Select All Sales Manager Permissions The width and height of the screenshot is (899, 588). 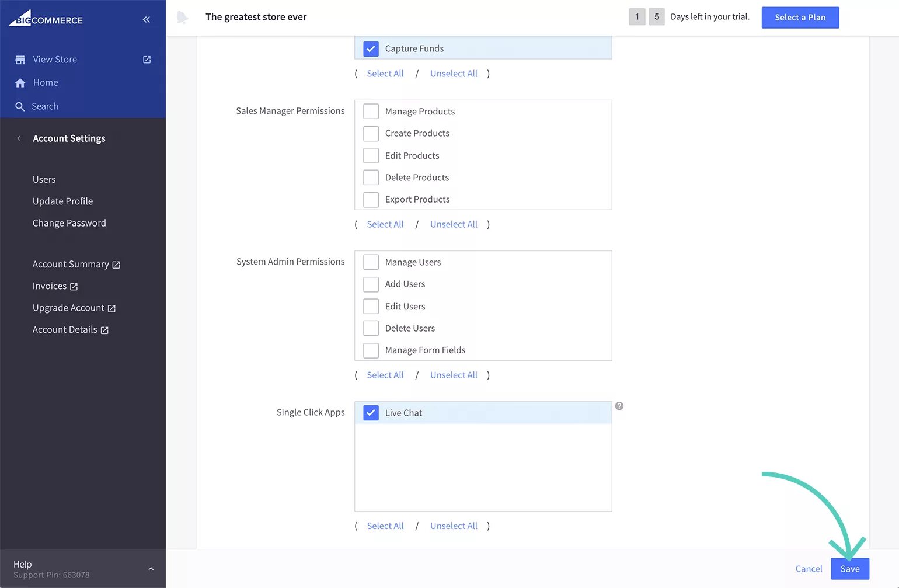click(x=385, y=224)
